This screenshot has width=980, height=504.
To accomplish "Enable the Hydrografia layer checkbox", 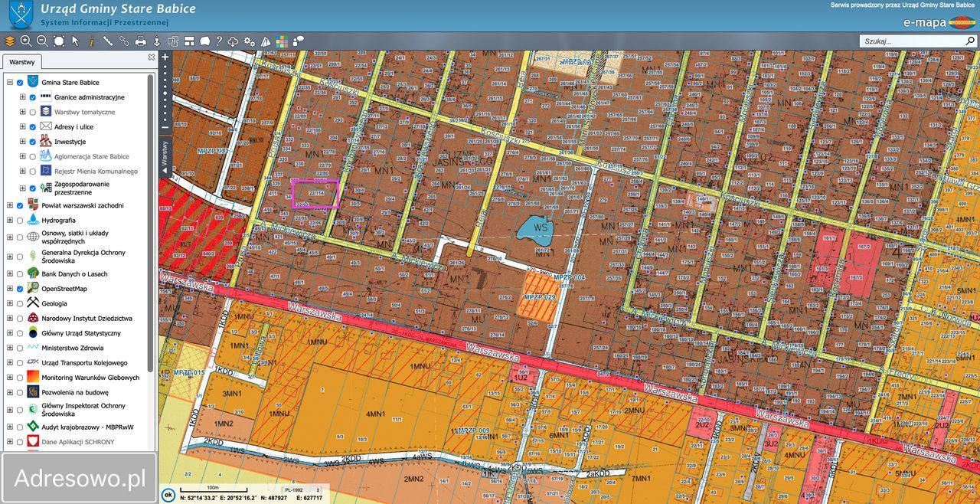I will click(x=20, y=221).
